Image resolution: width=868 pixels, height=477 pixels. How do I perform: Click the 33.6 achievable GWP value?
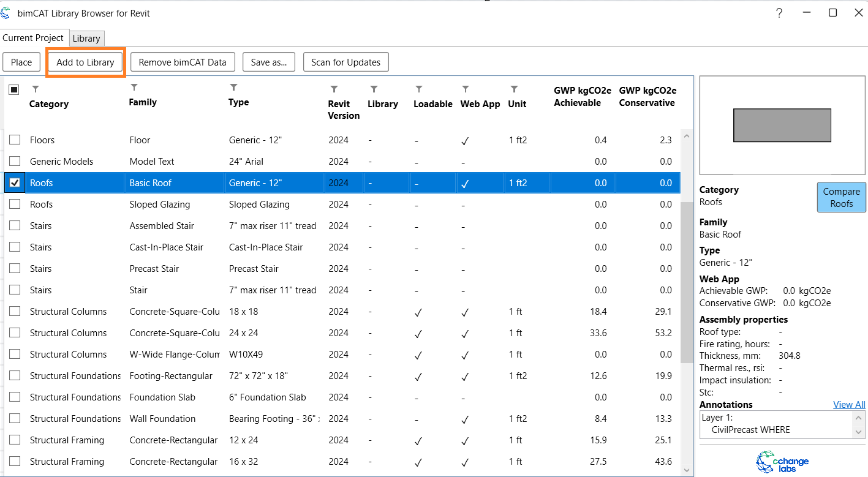pyautogui.click(x=597, y=333)
